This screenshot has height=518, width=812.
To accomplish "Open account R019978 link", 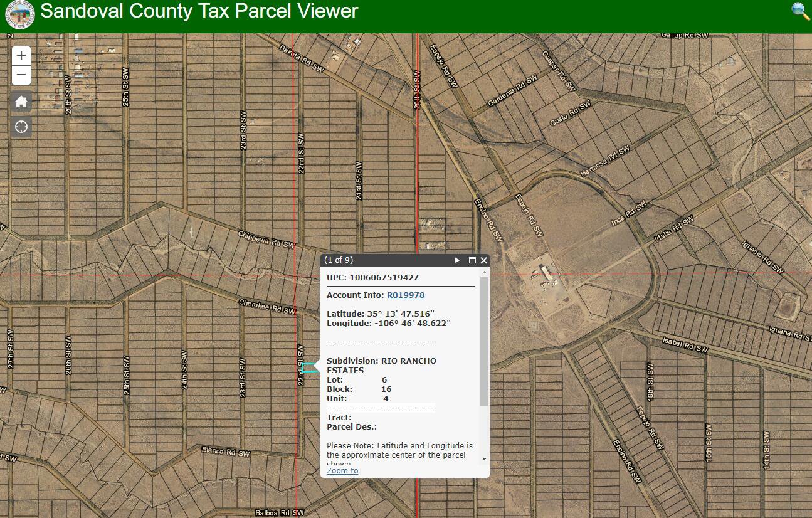I will coord(406,295).
